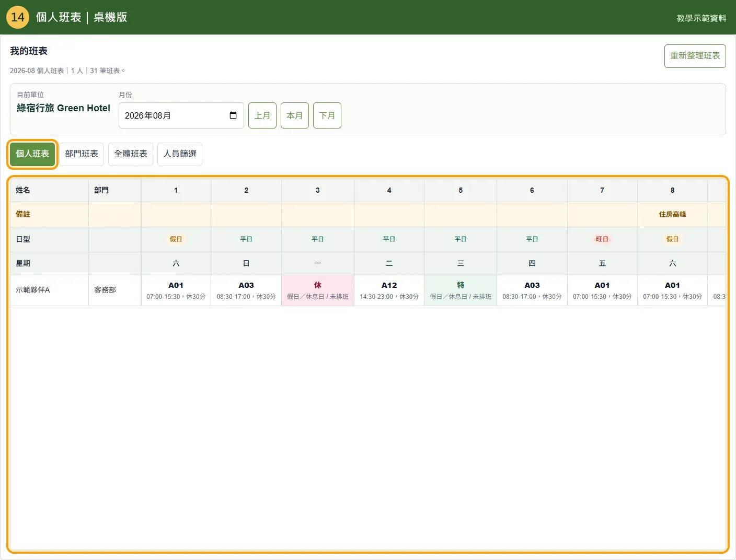Click the 部門 column header
This screenshot has height=560, width=736.
pyautogui.click(x=114, y=190)
